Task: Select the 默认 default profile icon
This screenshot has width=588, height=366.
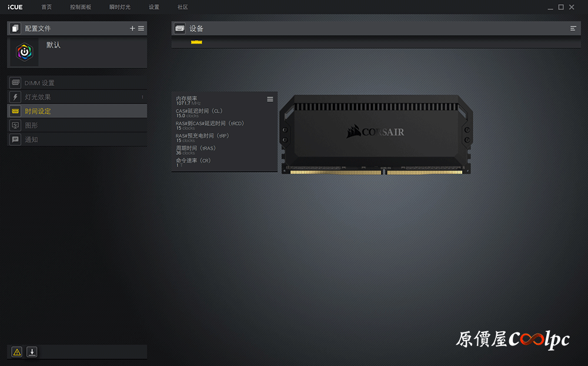Action: point(24,52)
